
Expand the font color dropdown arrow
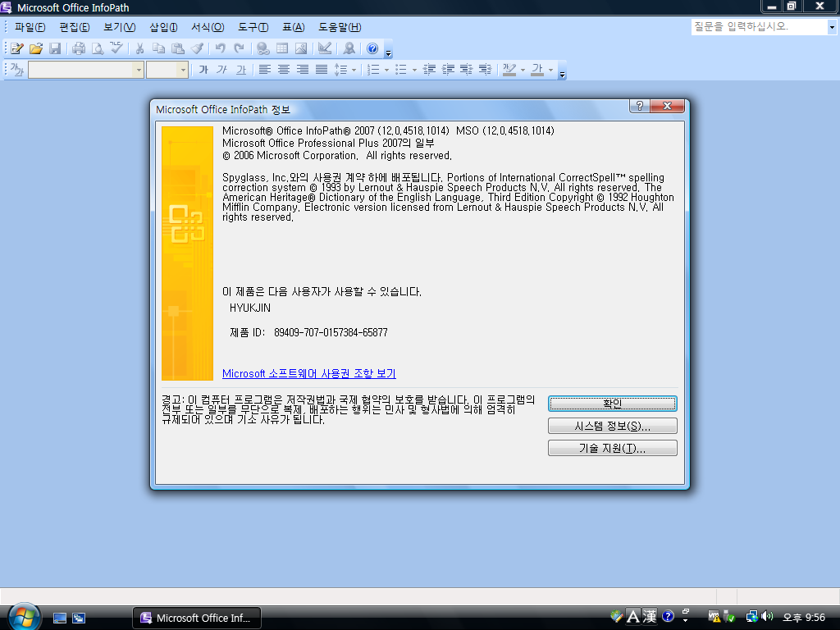click(x=550, y=71)
